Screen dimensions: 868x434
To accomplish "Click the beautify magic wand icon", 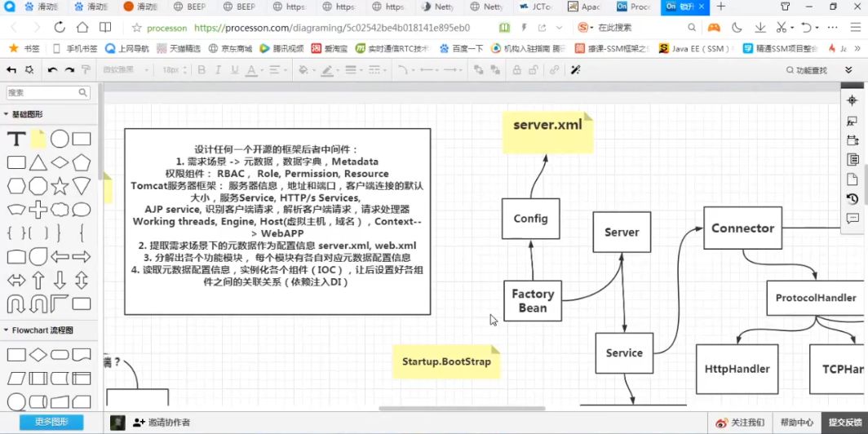I will (x=575, y=70).
